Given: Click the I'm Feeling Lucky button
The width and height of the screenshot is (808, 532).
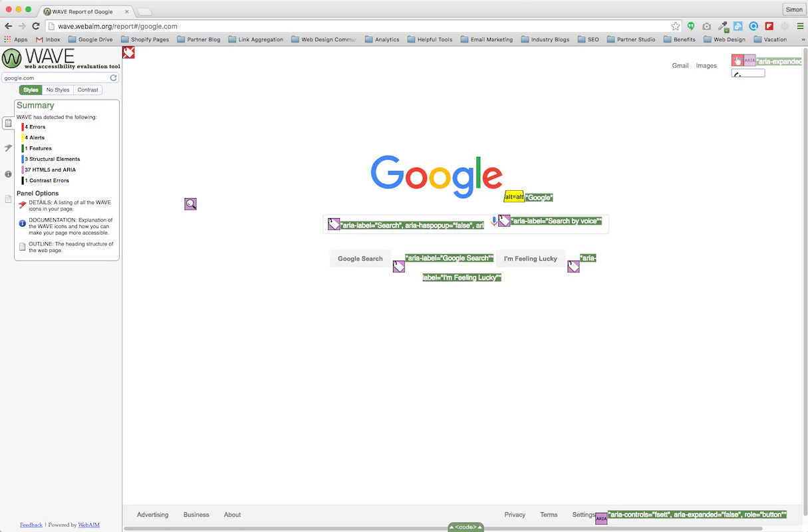Looking at the screenshot, I should click(530, 258).
